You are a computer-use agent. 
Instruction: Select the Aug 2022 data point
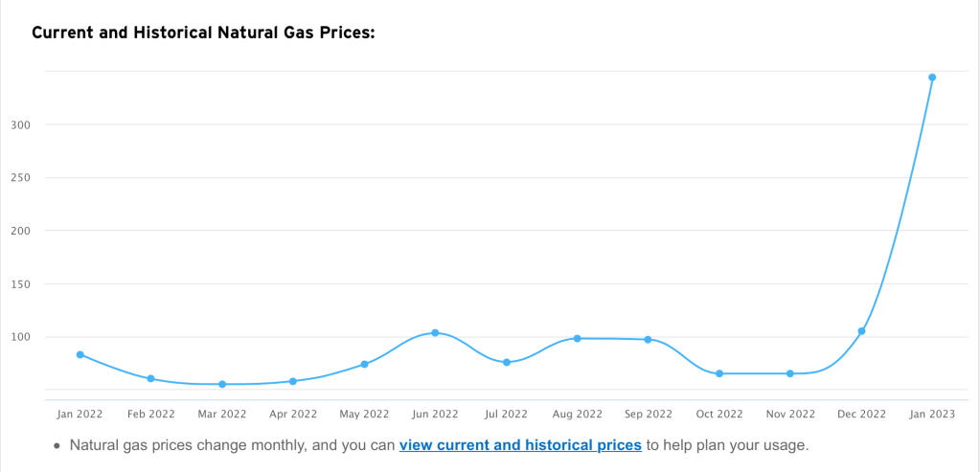pyautogui.click(x=578, y=338)
